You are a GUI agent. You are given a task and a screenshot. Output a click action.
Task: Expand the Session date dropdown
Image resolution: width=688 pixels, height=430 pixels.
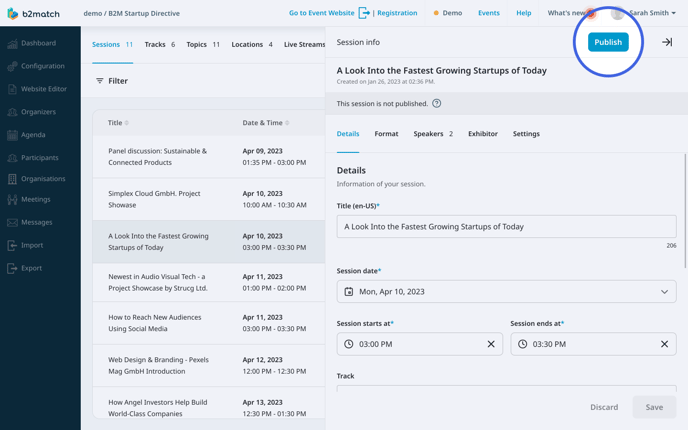[664, 292]
